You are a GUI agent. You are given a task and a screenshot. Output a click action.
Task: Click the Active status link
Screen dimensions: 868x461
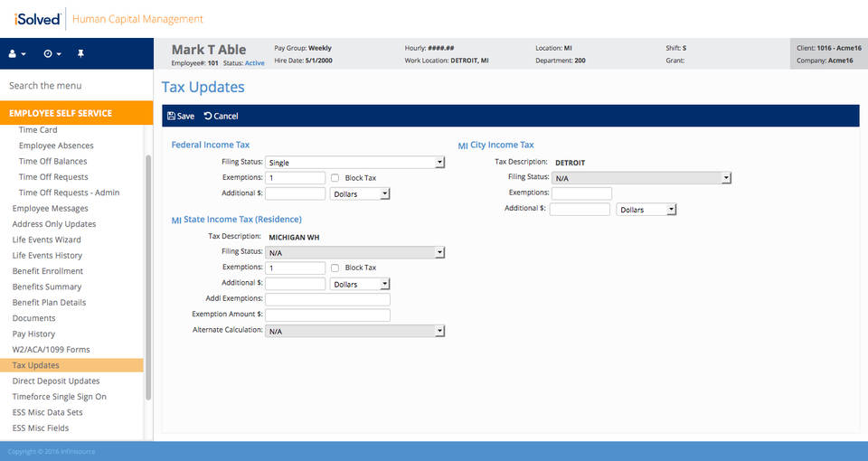pyautogui.click(x=255, y=63)
